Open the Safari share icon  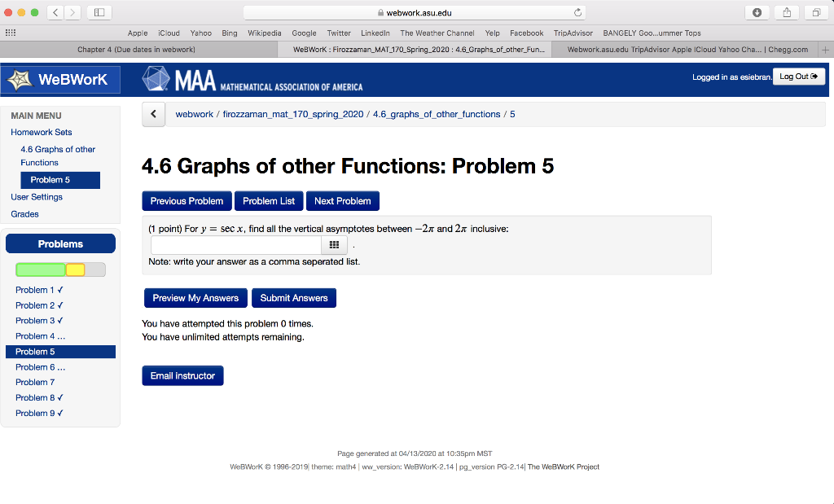787,13
